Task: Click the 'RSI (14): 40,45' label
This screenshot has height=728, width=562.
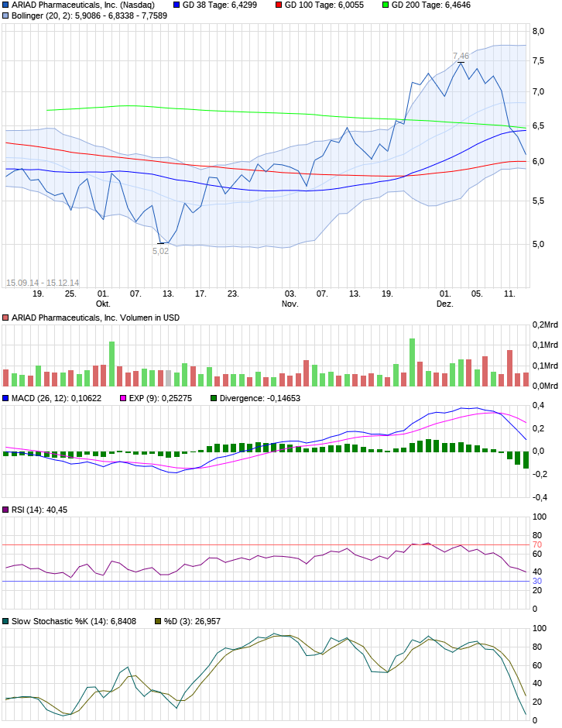Action: click(x=39, y=510)
